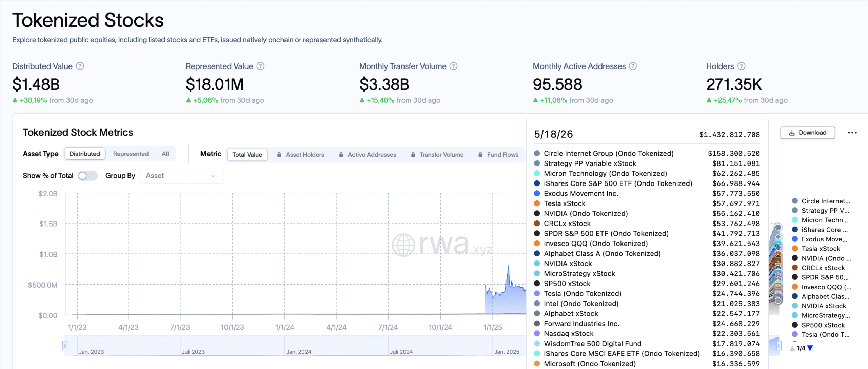Viewport: 868px width, 369px height.
Task: Click the $18.01M represented value figure
Action: 215,84
